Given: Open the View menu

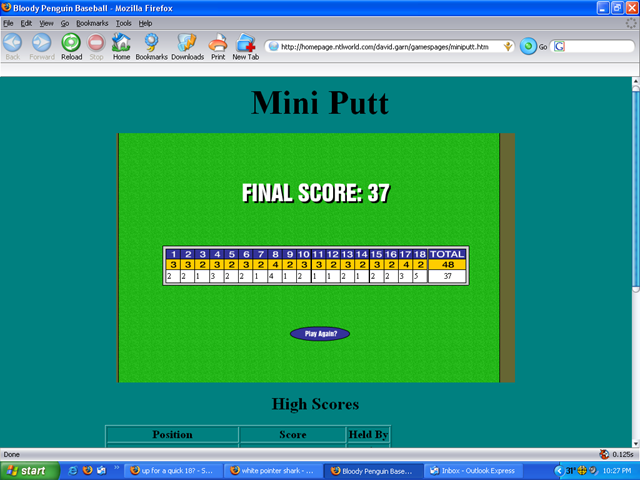Looking at the screenshot, I should click(x=46, y=22).
